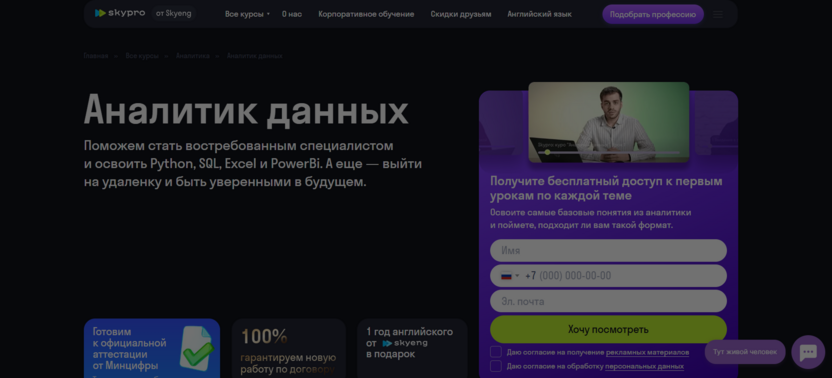
Task: Check consent for персональных данных processing
Action: [x=496, y=366]
